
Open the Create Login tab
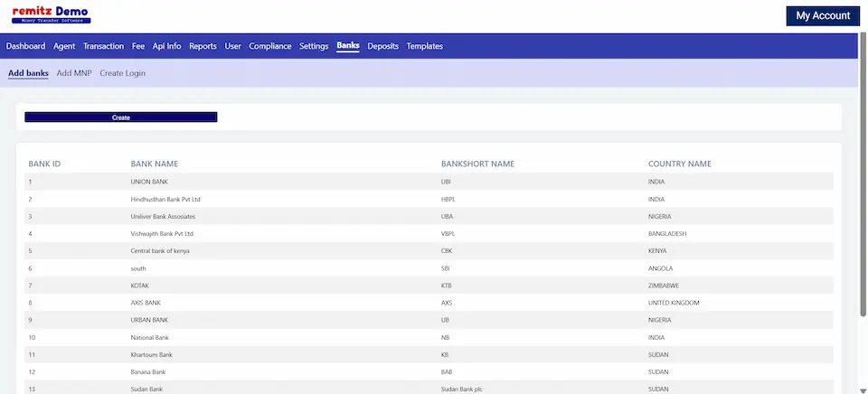pos(122,73)
